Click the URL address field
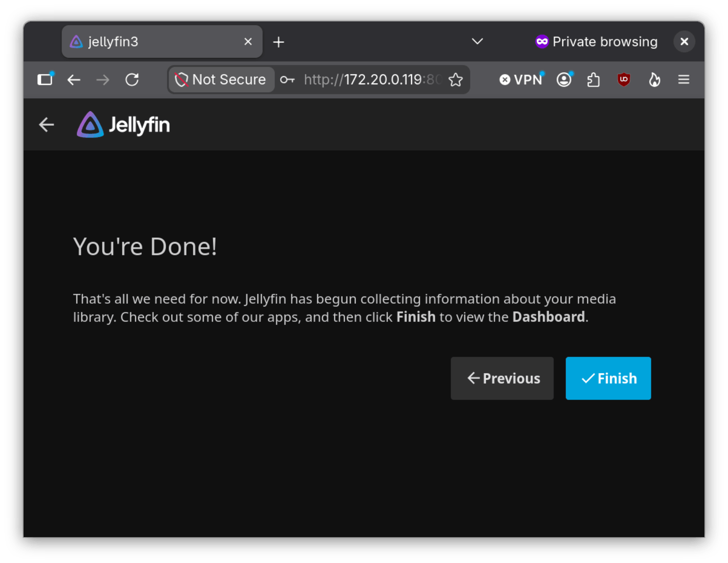This screenshot has height=563, width=728. (372, 80)
